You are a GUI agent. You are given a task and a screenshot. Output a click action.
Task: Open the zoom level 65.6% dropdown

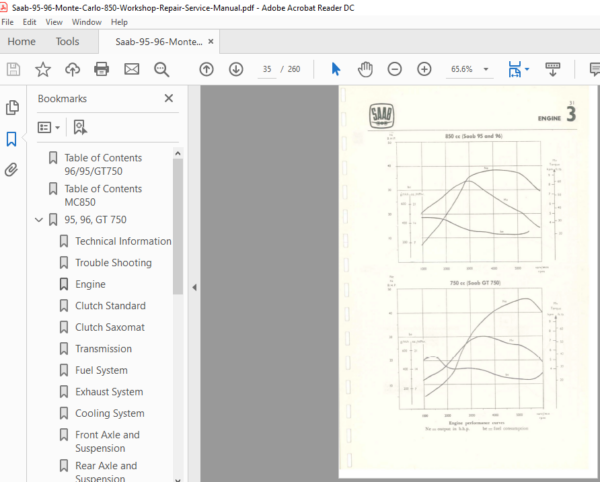486,69
